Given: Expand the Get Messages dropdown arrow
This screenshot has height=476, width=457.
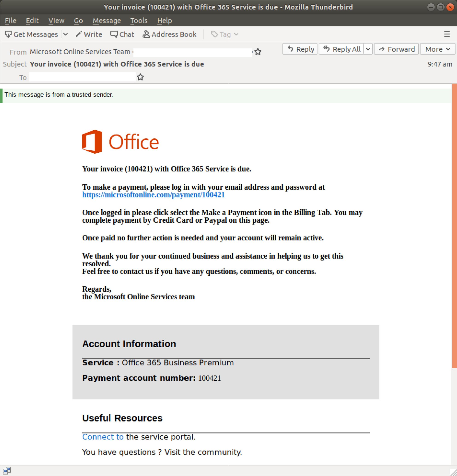Looking at the screenshot, I should (66, 34).
